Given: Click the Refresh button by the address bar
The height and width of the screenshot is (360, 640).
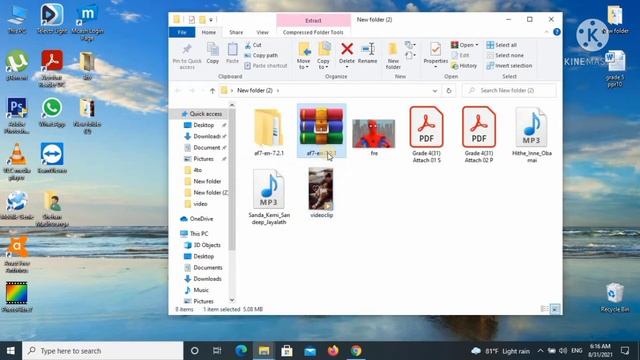Looking at the screenshot, I should (x=449, y=91).
